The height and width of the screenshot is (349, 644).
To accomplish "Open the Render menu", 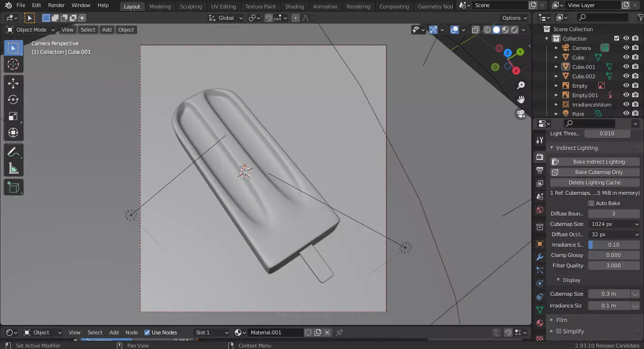I will click(57, 5).
